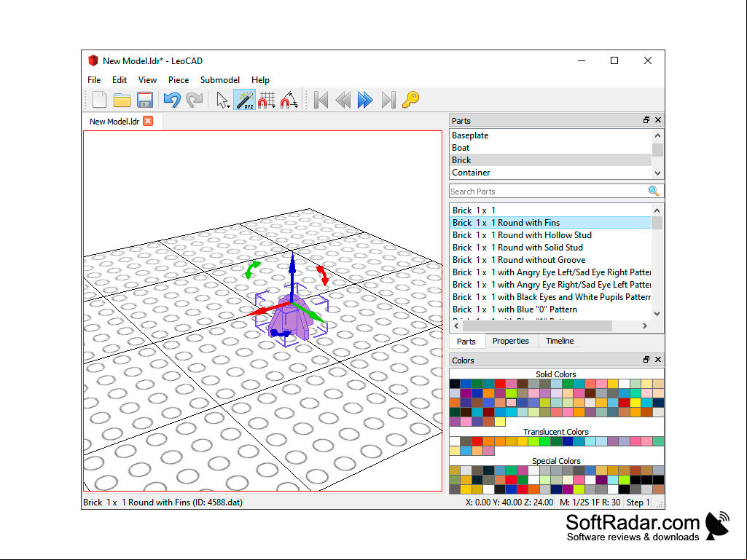This screenshot has width=747, height=560.
Task: Pick the red solid color swatch
Action: (500, 384)
